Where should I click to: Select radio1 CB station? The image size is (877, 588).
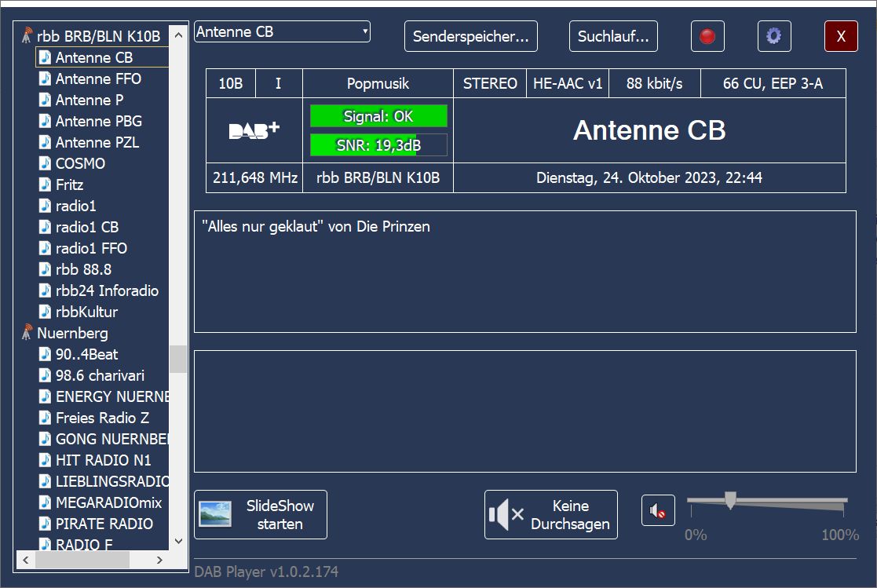(x=87, y=227)
